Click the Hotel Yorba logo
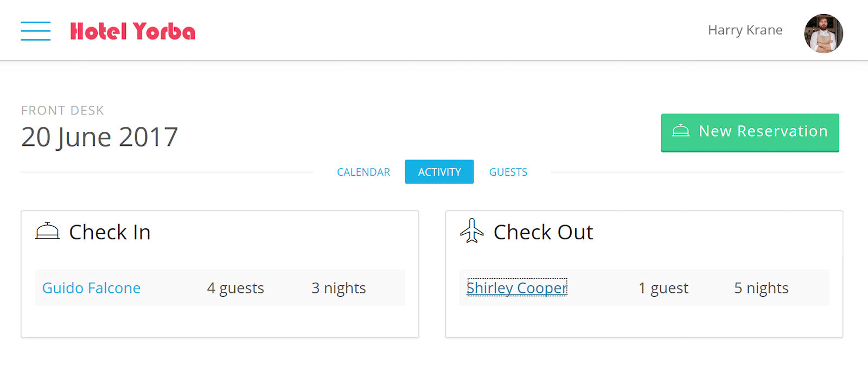The image size is (868, 365). pyautogui.click(x=133, y=31)
